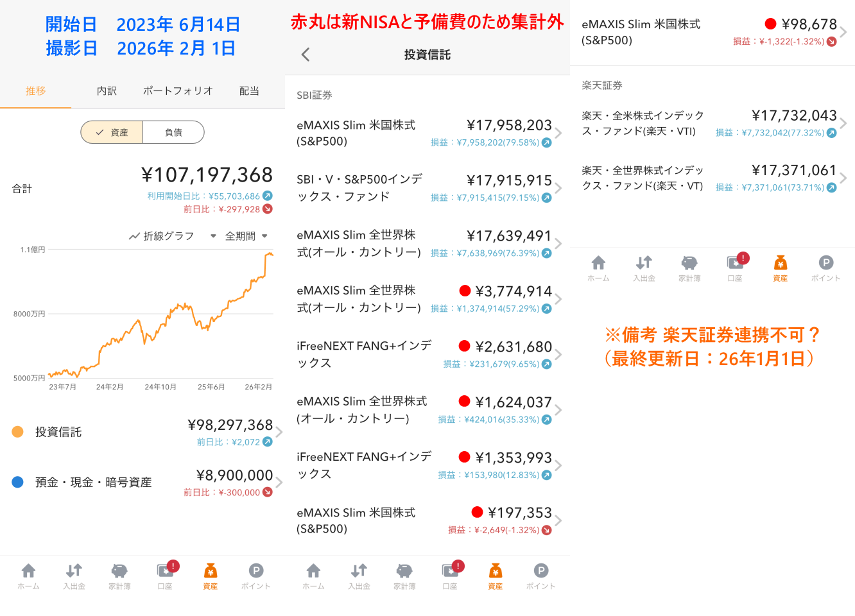This screenshot has height=616, width=855.
Task: Open the 全期間 period dropdown
Action: (246, 236)
